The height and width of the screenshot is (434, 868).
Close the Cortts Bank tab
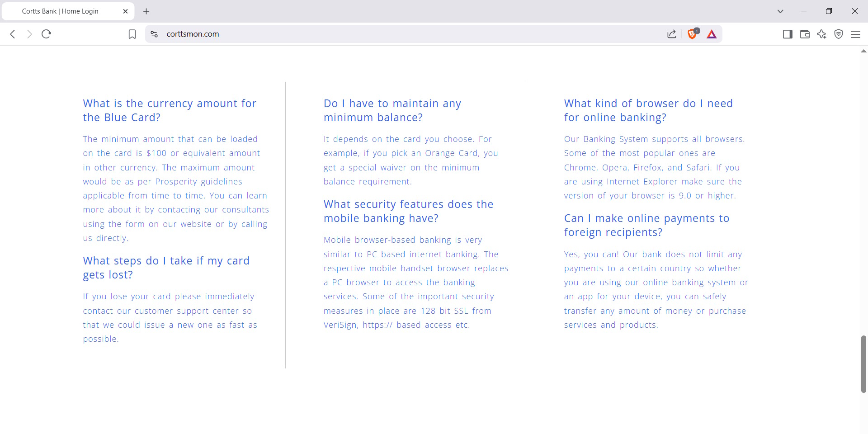(x=126, y=11)
